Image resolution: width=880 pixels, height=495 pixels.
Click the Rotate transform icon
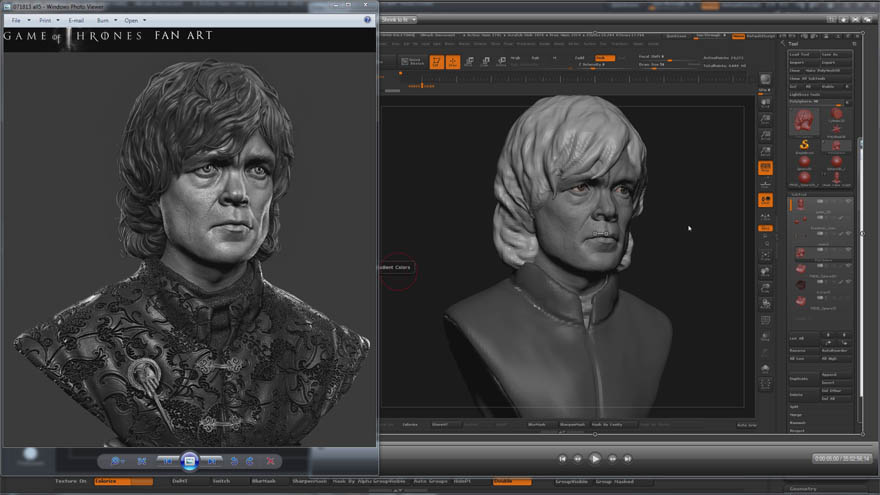click(x=502, y=62)
